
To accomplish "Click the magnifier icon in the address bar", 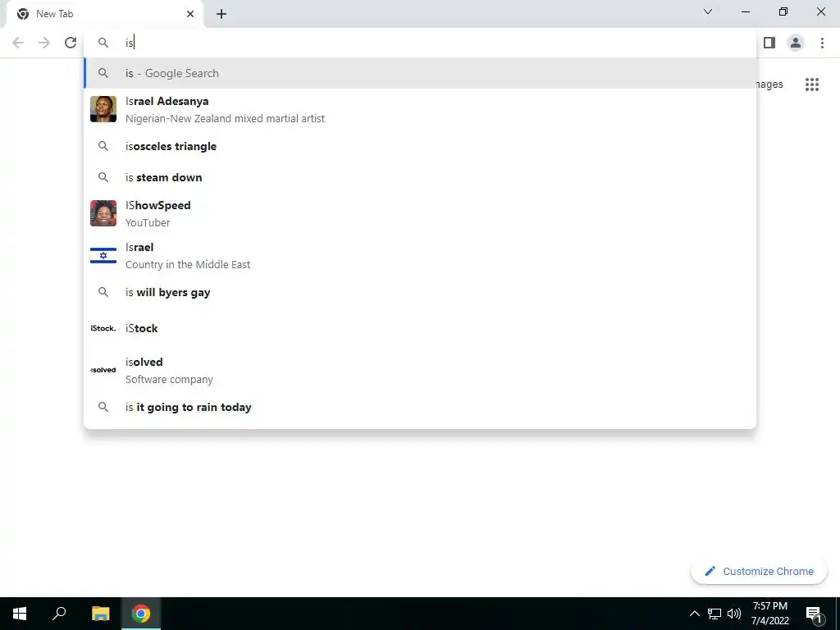I will 103,43.
